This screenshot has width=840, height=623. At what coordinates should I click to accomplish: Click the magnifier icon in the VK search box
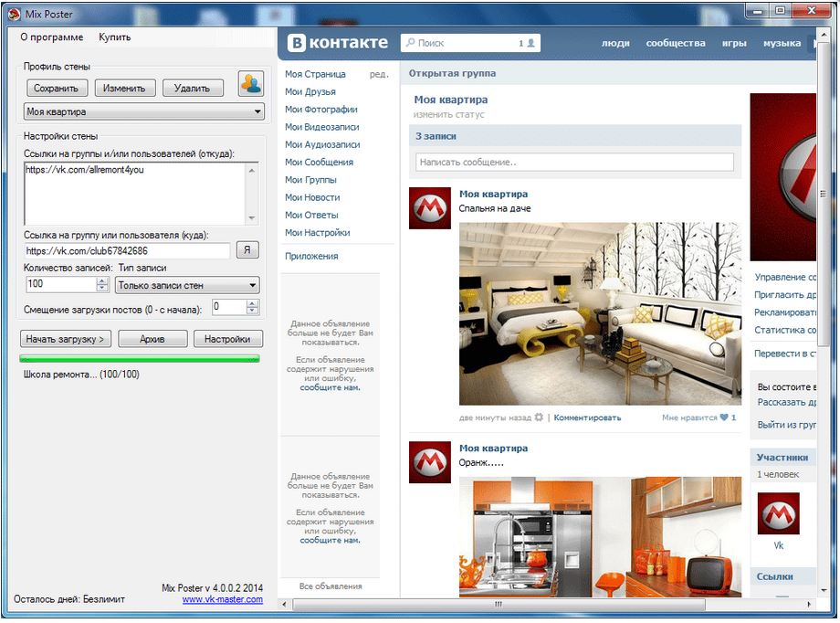(410, 43)
